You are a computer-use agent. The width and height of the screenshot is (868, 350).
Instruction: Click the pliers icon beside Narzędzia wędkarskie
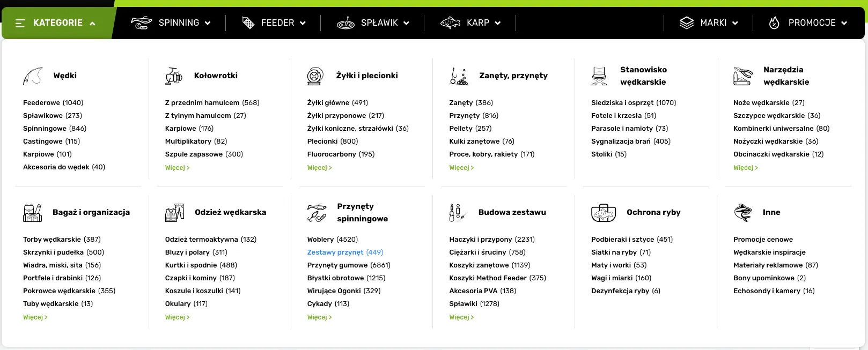click(x=742, y=76)
